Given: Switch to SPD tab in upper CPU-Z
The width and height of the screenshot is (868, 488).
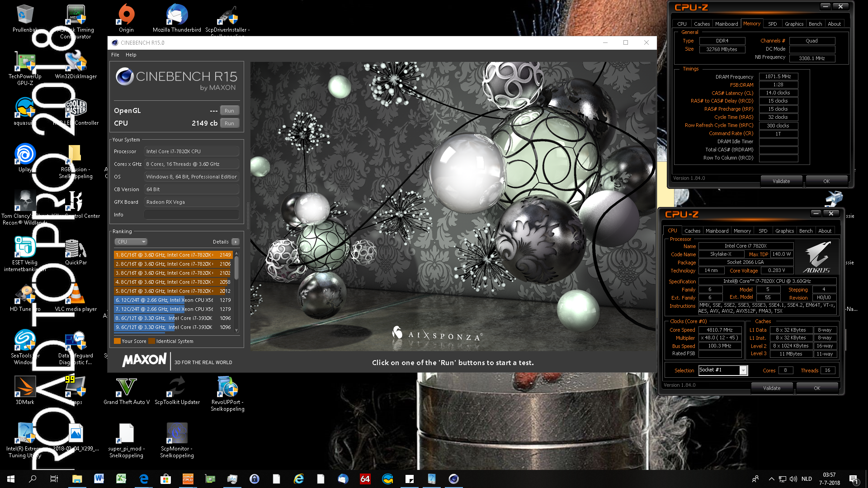Looking at the screenshot, I should point(773,24).
